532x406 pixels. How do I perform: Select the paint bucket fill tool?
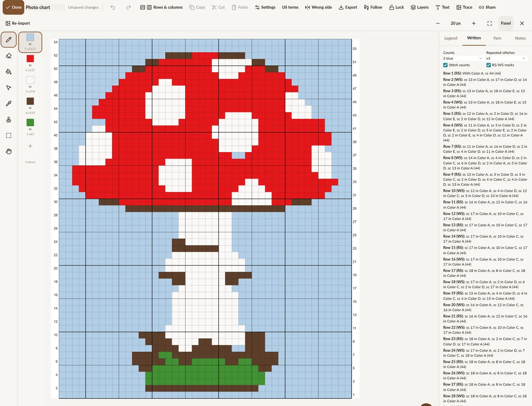click(x=9, y=72)
